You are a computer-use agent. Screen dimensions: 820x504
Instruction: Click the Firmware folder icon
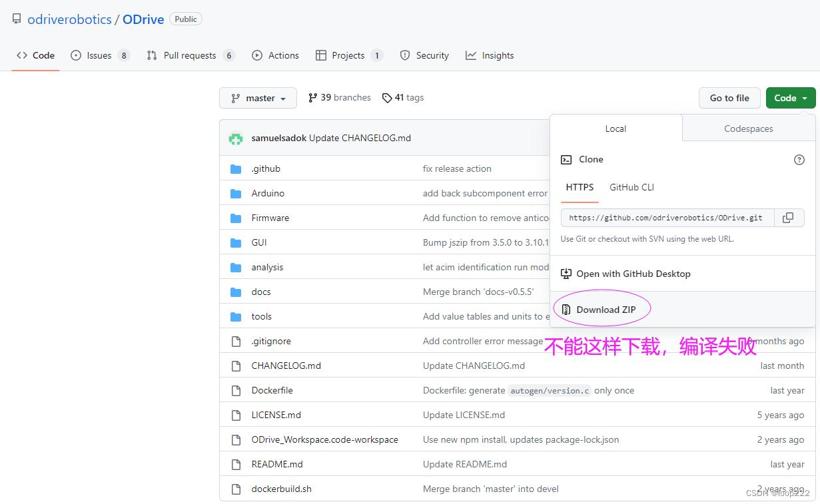[x=236, y=218]
